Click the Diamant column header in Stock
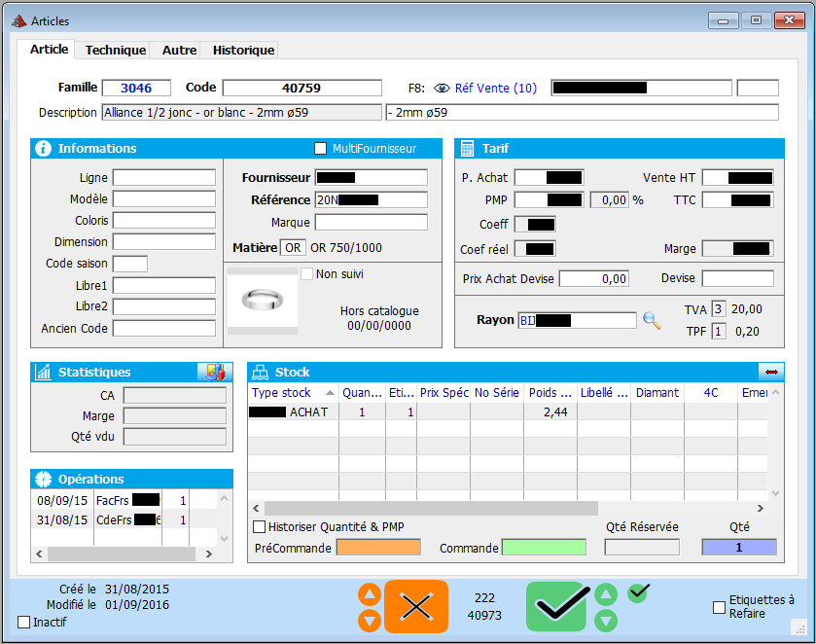816x644 pixels. [657, 393]
